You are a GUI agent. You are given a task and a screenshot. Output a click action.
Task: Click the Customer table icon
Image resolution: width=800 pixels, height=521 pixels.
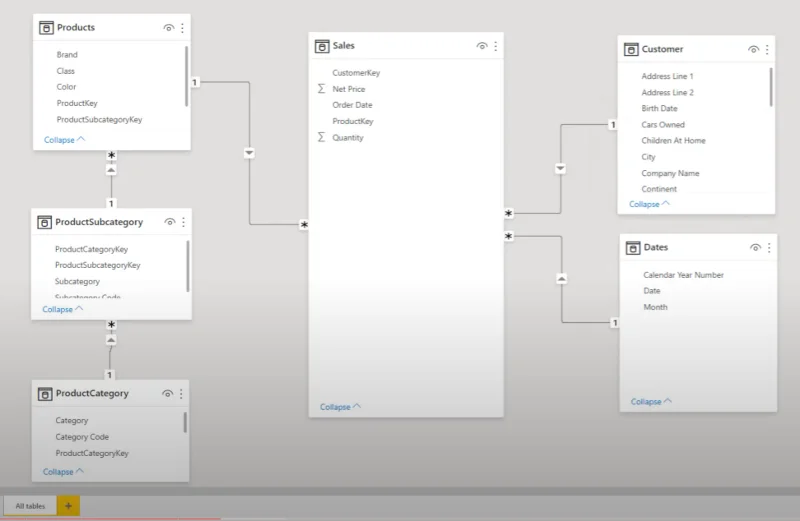pyautogui.click(x=631, y=49)
